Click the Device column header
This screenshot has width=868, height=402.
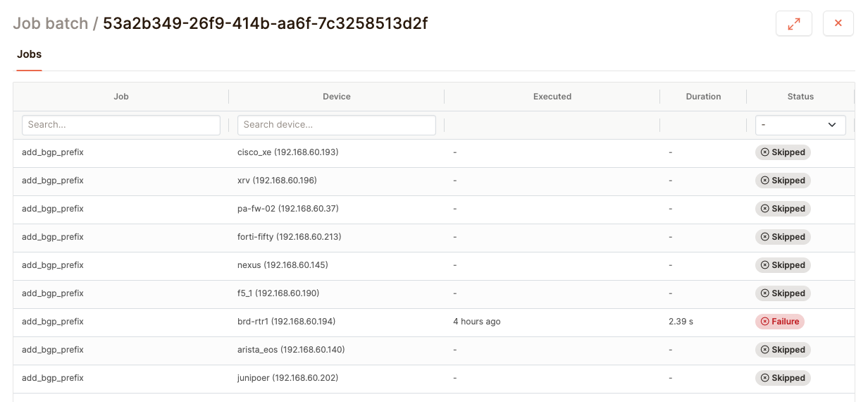tap(337, 97)
